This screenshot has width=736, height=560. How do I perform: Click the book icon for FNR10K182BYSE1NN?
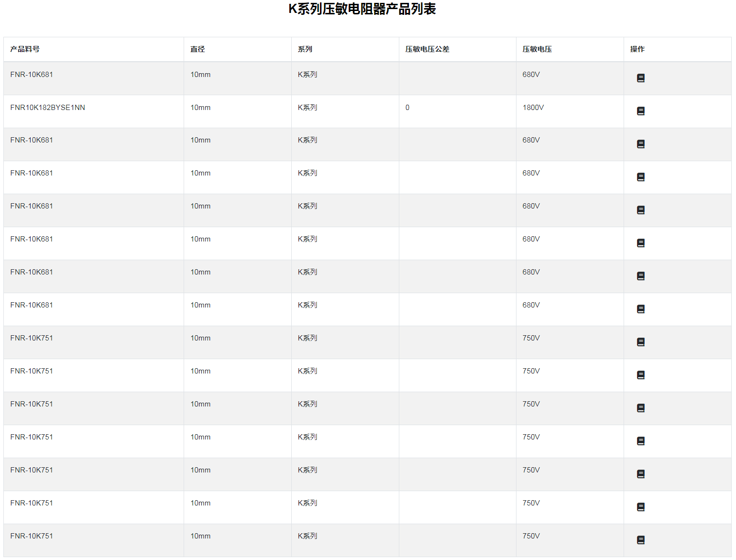[x=640, y=111]
